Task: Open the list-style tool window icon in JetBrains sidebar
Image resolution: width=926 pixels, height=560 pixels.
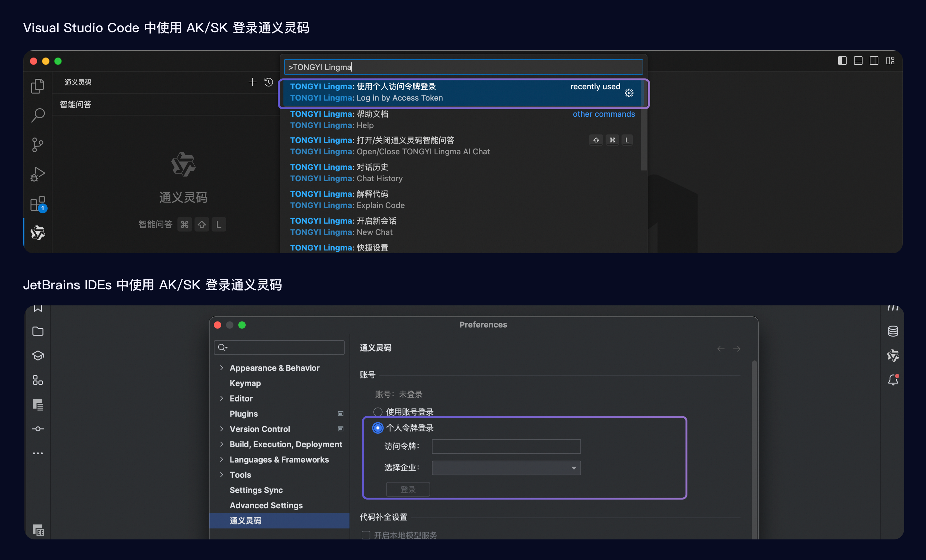Action: click(38, 405)
